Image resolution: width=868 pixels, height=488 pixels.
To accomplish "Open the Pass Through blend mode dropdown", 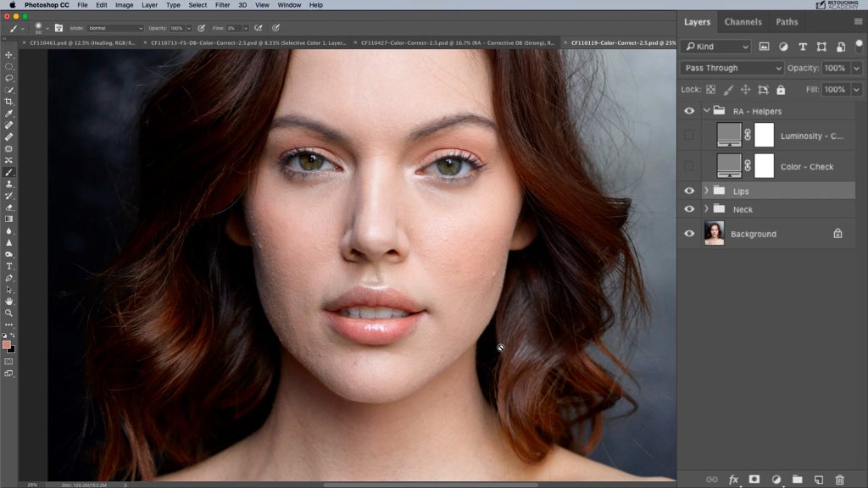I will point(733,68).
